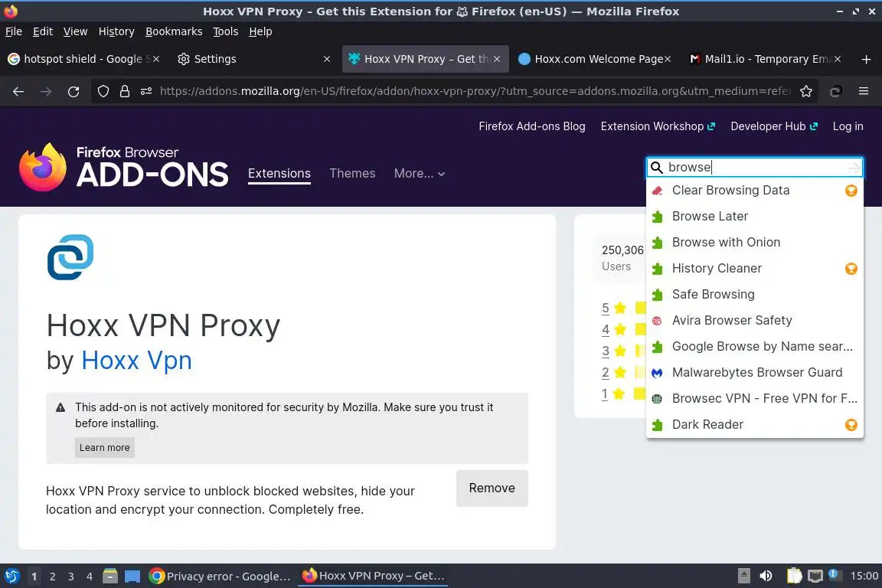
Task: Open the Edit menu
Action: (x=43, y=31)
